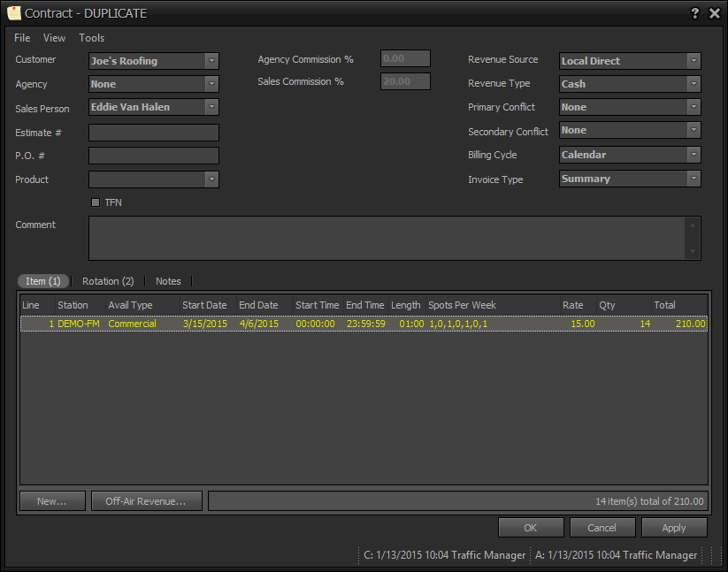728x572 pixels.
Task: Click the 23:59:59 end time cell
Action: click(x=366, y=324)
